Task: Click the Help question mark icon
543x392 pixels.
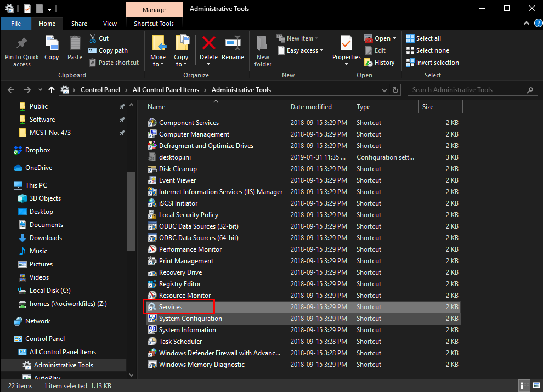Action: pos(538,24)
